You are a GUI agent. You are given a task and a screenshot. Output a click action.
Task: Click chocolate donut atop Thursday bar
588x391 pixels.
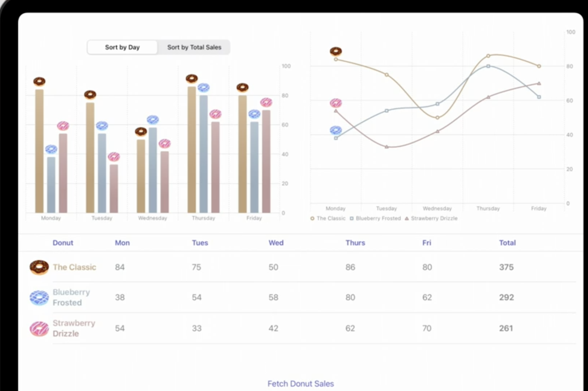click(192, 78)
